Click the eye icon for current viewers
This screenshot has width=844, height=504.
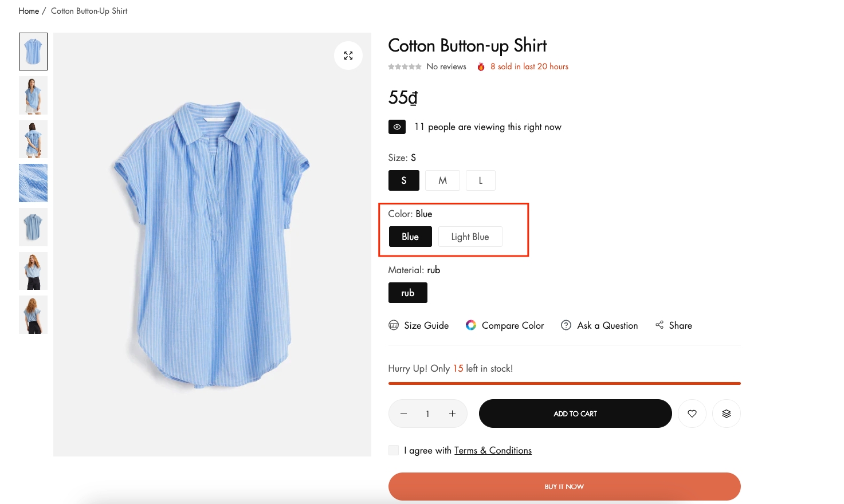coord(397,127)
